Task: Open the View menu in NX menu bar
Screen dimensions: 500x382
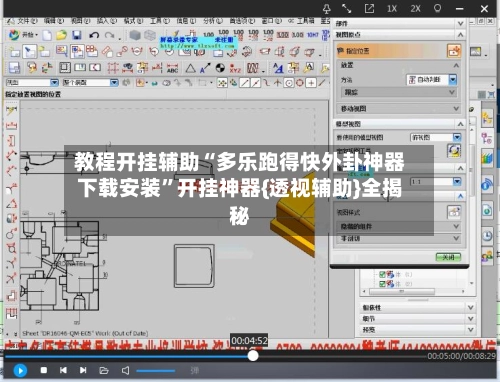Action: 80,21
